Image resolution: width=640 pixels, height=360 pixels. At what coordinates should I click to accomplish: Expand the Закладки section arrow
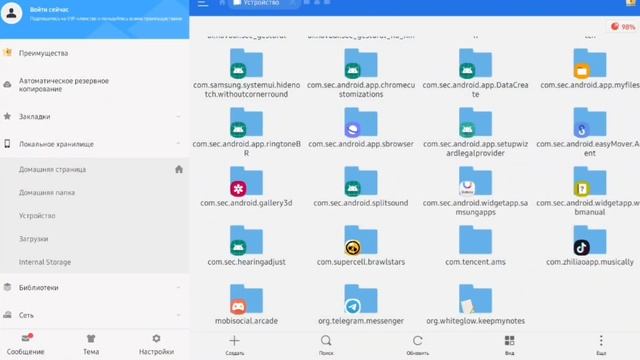[178, 117]
